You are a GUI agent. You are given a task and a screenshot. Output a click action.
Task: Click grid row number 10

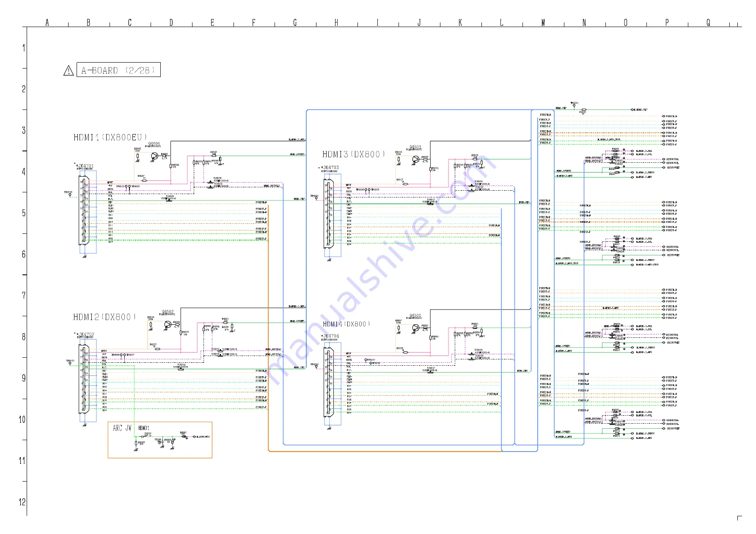coord(22,420)
